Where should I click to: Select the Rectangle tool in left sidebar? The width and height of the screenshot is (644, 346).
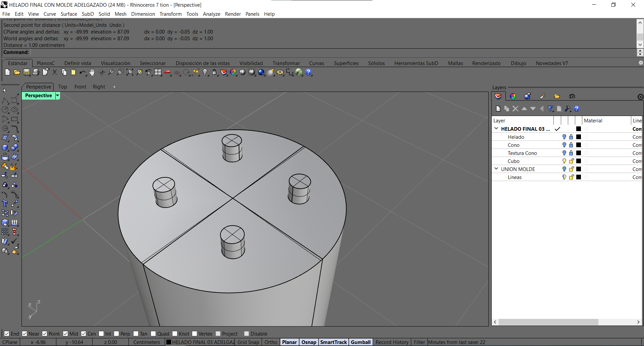14,119
